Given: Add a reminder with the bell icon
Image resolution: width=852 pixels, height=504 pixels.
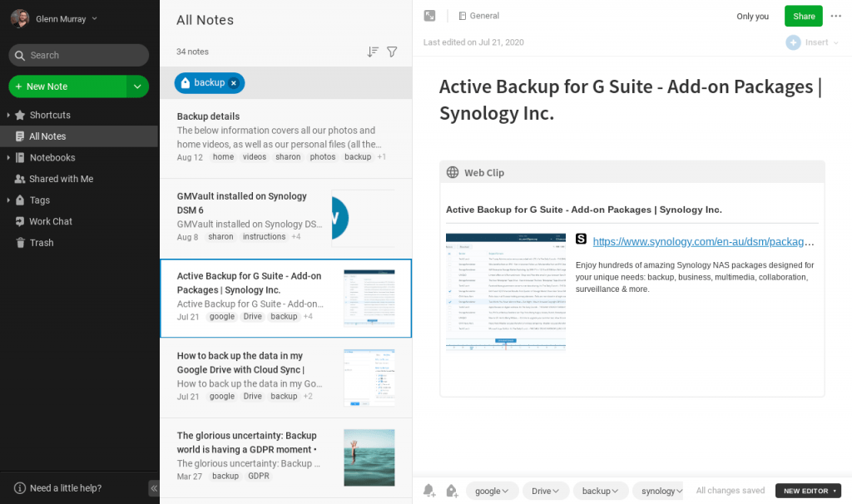Looking at the screenshot, I should [429, 491].
